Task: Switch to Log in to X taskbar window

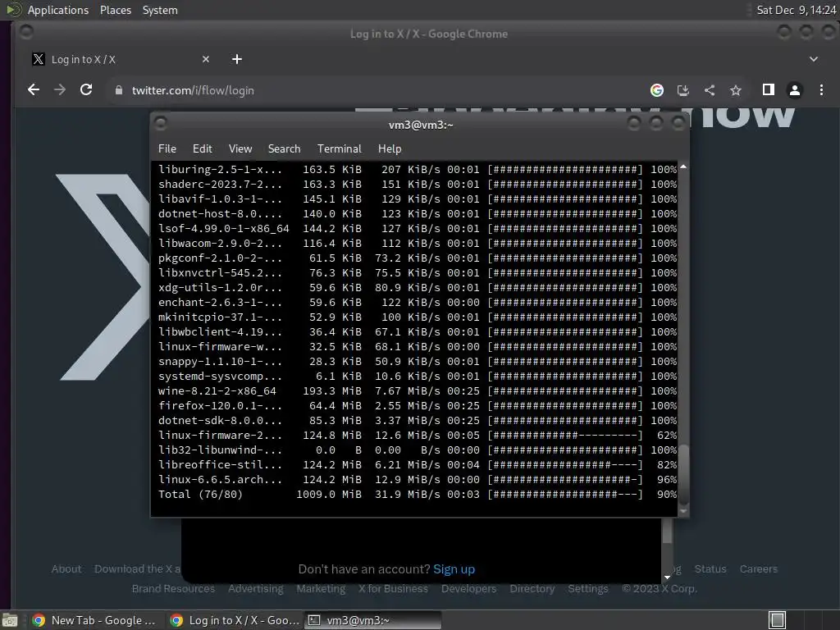Action: click(234, 620)
